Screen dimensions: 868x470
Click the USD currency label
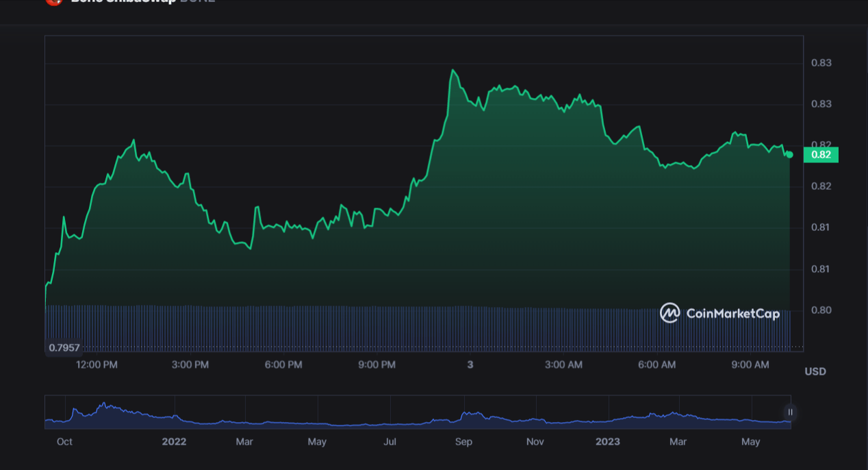[x=815, y=371]
